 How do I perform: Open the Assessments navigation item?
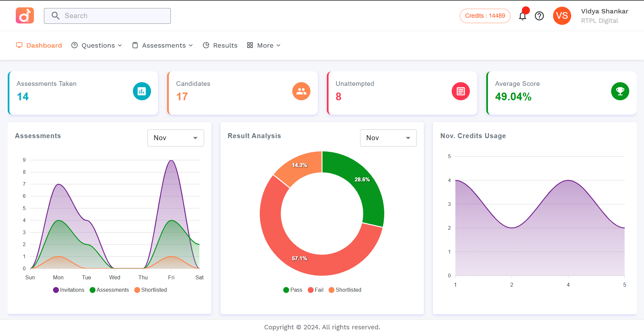point(162,45)
